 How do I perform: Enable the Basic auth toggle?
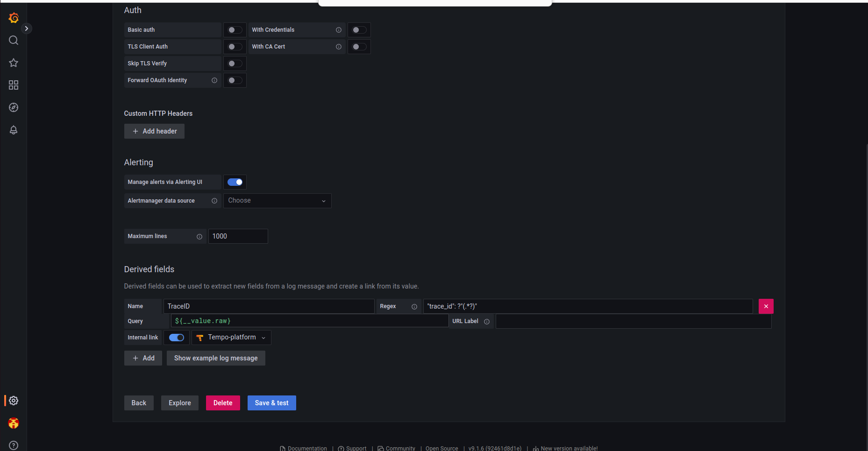tap(235, 30)
